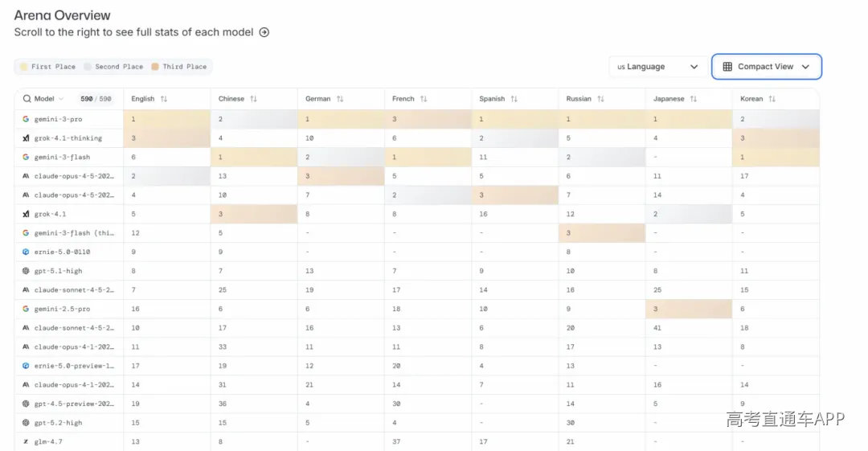The image size is (868, 451).
Task: Click the scroll-right arrow circle icon
Action: point(264,33)
